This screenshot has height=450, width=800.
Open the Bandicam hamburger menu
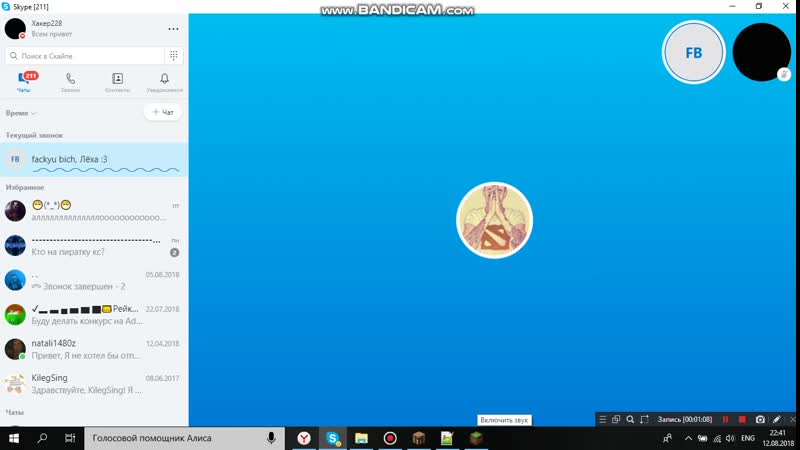602,419
